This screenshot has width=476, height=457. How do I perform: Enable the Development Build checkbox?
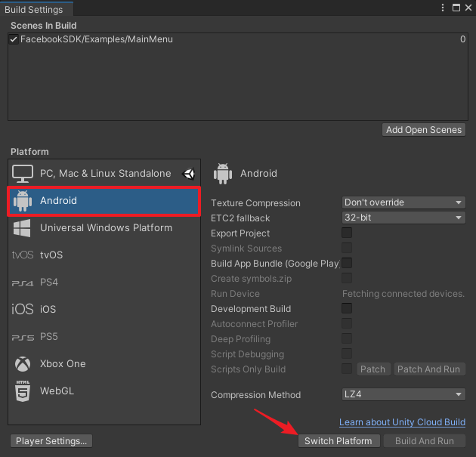click(x=347, y=308)
